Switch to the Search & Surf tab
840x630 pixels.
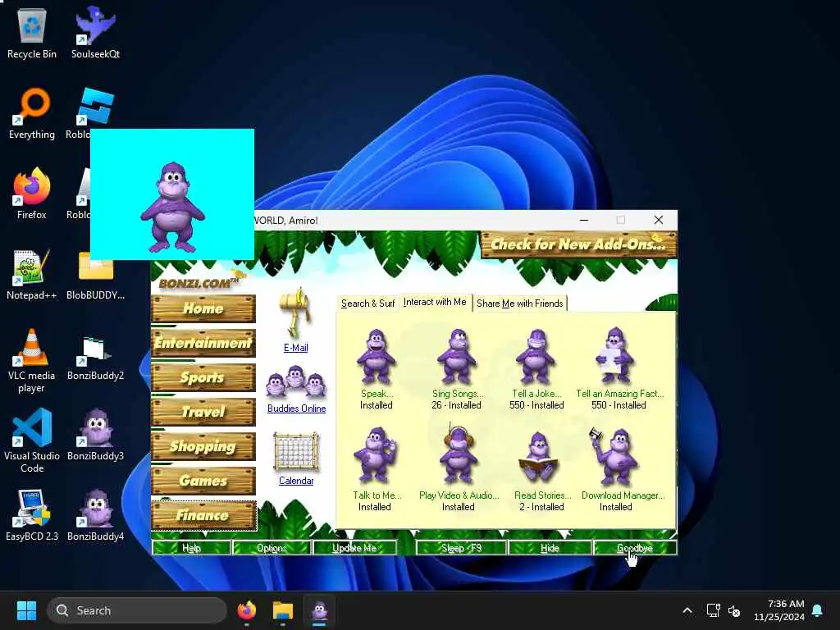(x=367, y=304)
